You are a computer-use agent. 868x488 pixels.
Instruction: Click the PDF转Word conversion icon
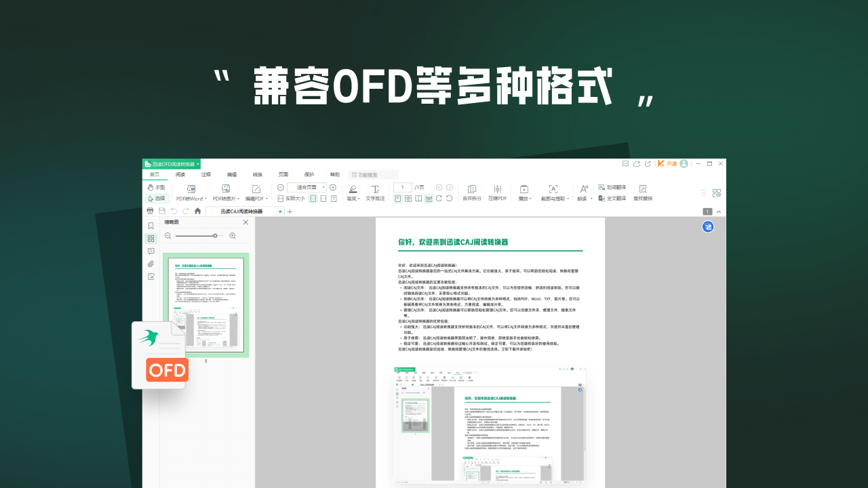[191, 188]
